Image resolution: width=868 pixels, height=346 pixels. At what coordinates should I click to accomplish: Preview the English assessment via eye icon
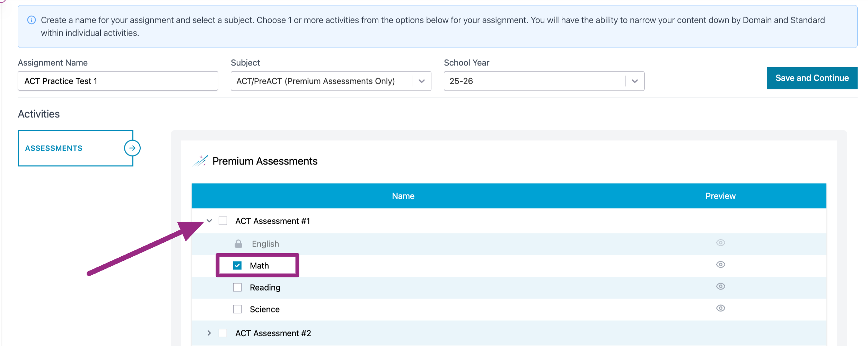point(721,243)
